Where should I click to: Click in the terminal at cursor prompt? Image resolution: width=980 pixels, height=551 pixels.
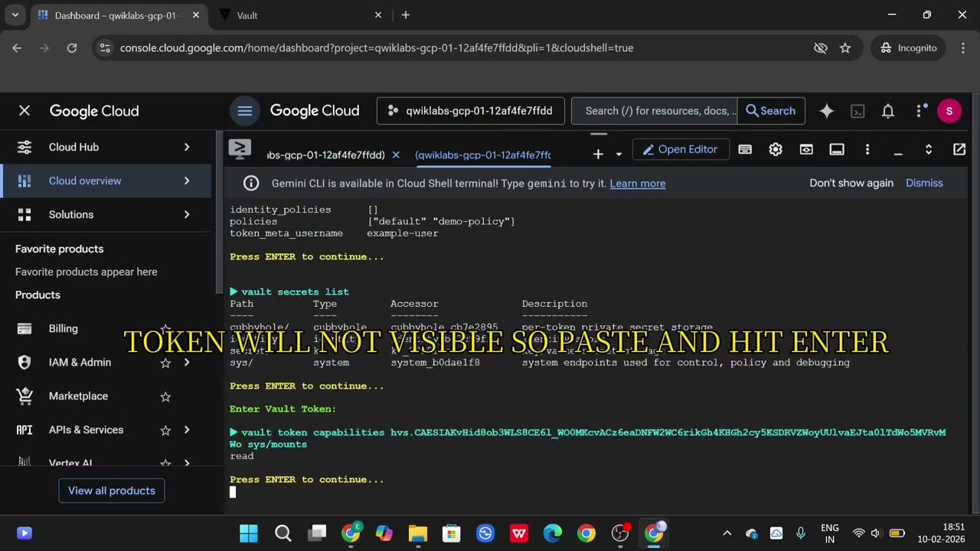(233, 492)
